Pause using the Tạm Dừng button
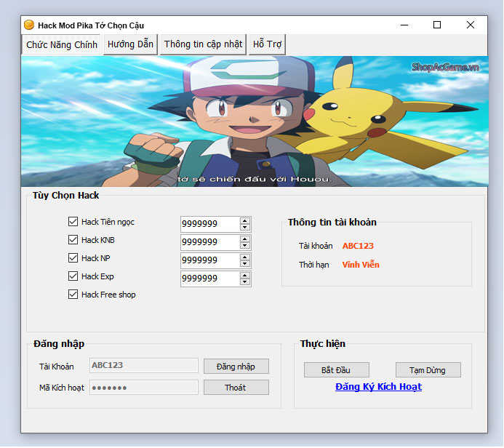Image resolution: width=504 pixels, height=448 pixels. (x=428, y=370)
